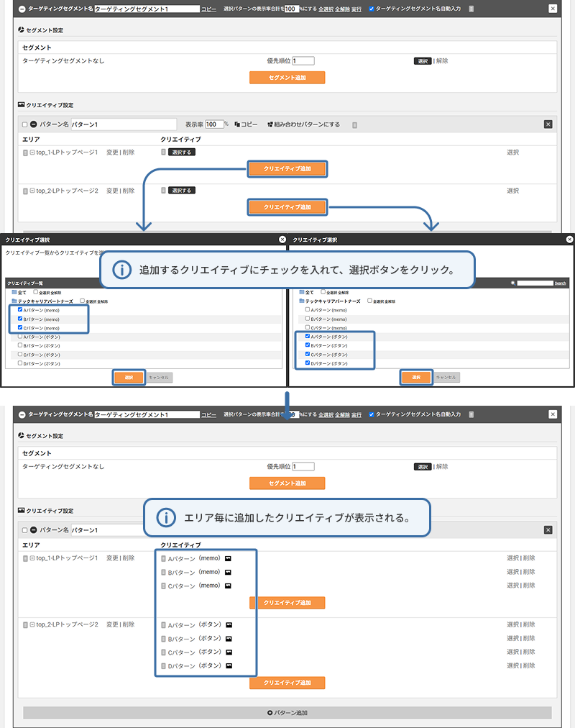Add a pattern with the パターン追加 button
Image resolution: width=575 pixels, height=728 pixels.
click(287, 713)
